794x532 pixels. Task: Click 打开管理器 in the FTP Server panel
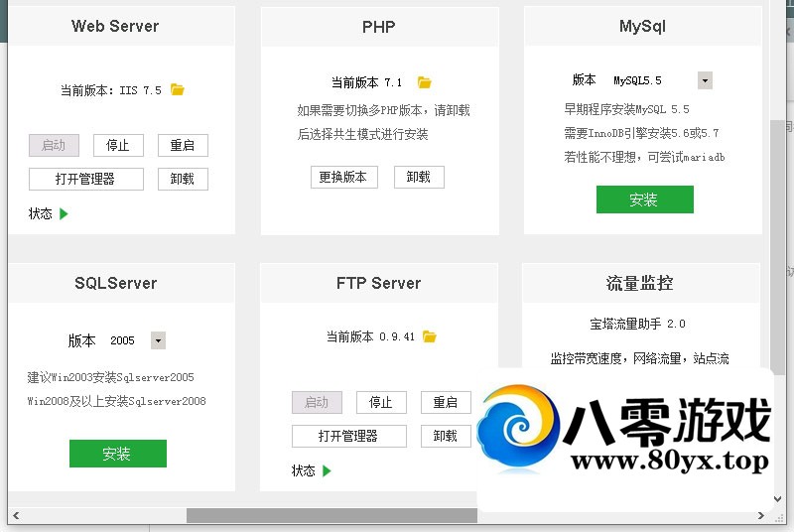tap(348, 436)
